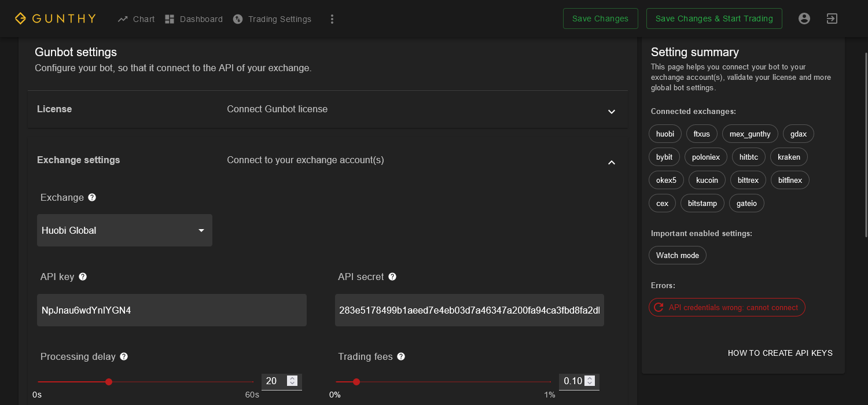This screenshot has width=868, height=405.
Task: Click Save Changes button
Action: (x=600, y=19)
